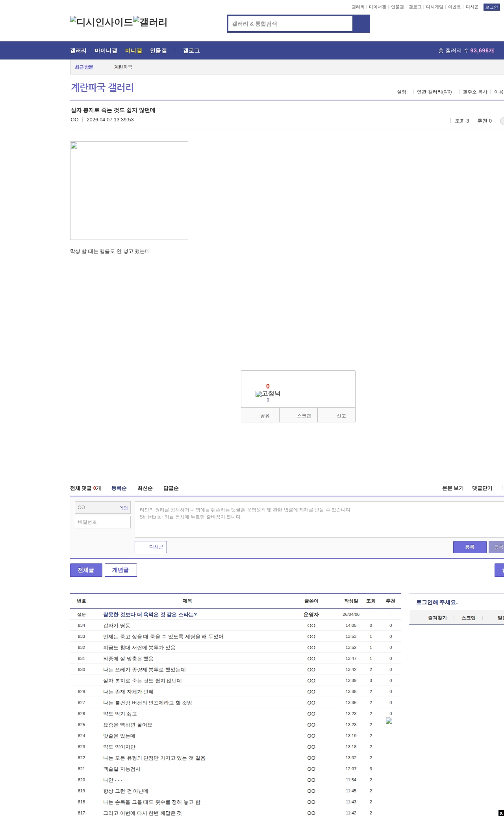Screen dimensions: 504x816
Task: Click the search button beside the search box
Action: pyautogui.click(x=361, y=24)
